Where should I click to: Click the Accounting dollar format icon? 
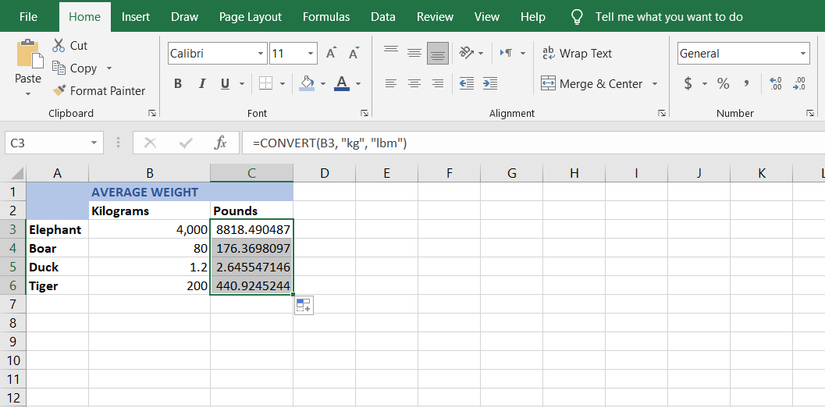pyautogui.click(x=688, y=84)
